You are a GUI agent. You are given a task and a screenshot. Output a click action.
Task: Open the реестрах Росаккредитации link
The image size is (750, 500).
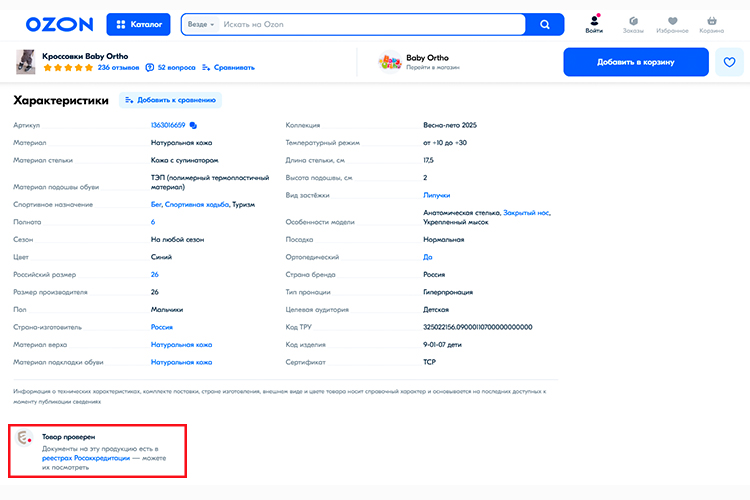tap(86, 458)
